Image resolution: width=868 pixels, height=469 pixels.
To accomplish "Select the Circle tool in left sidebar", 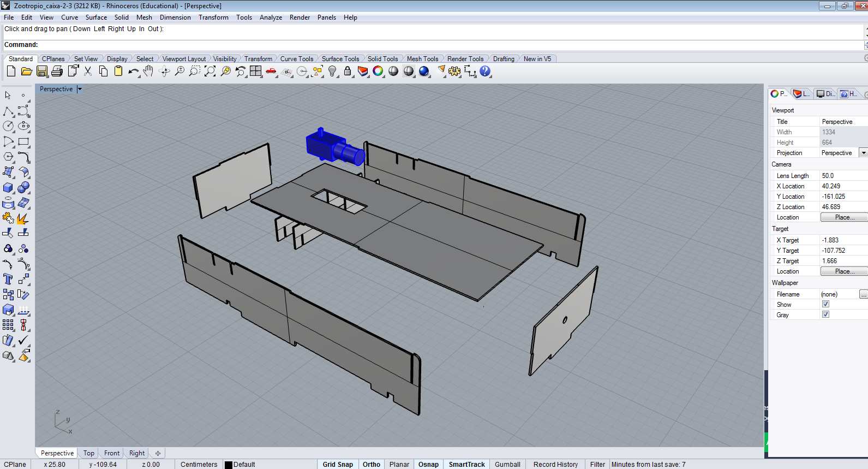I will click(8, 126).
